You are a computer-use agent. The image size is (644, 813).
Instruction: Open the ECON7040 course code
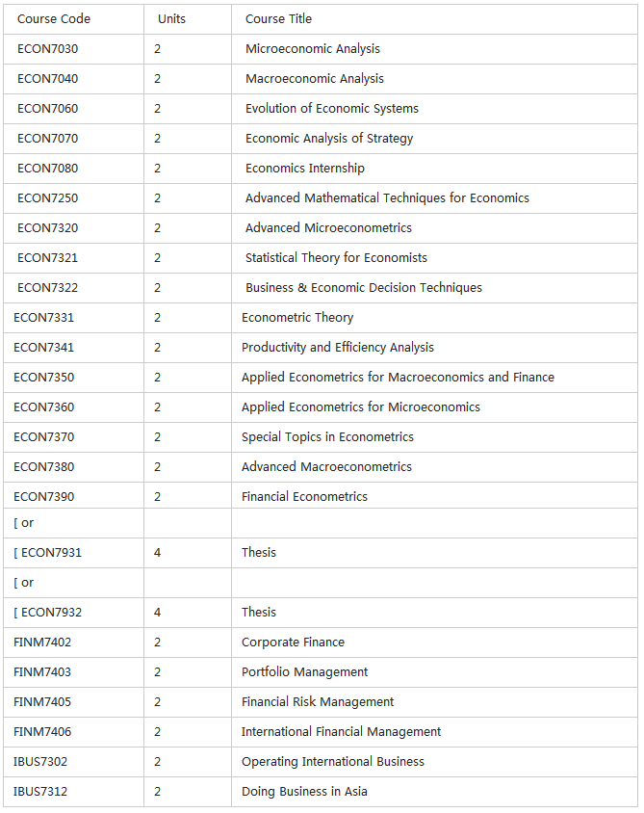pos(47,79)
